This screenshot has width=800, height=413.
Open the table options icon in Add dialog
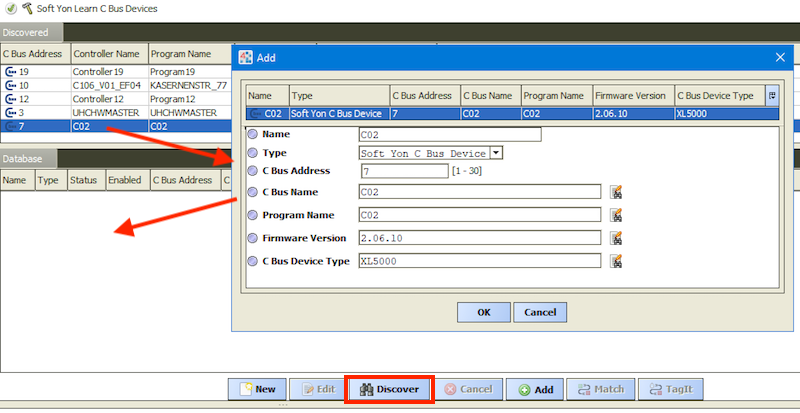[772, 95]
